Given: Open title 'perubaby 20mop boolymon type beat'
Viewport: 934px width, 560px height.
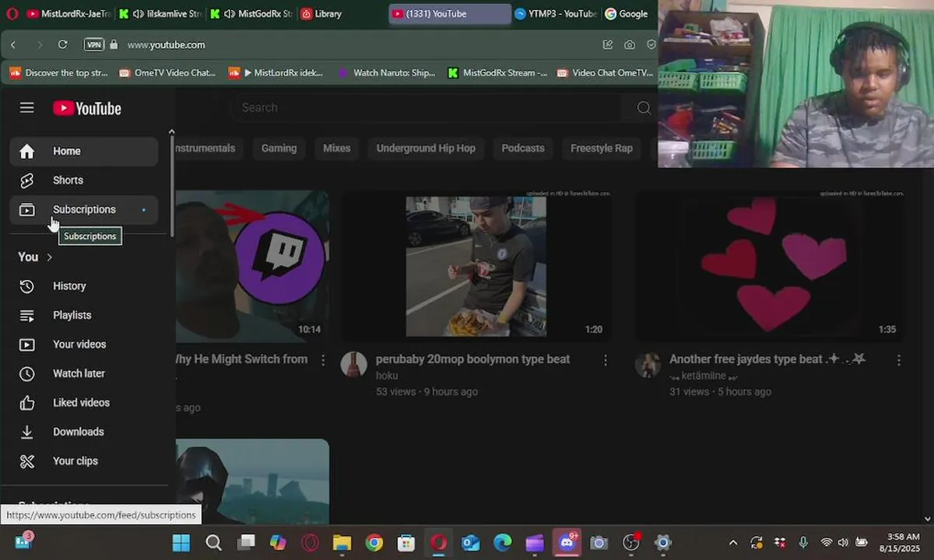Looking at the screenshot, I should pyautogui.click(x=472, y=359).
